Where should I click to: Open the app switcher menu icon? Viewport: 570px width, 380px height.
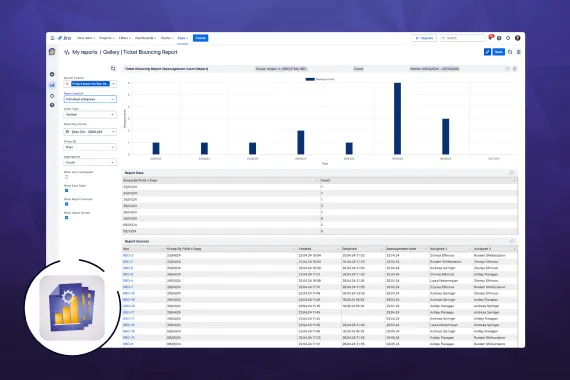click(53, 38)
